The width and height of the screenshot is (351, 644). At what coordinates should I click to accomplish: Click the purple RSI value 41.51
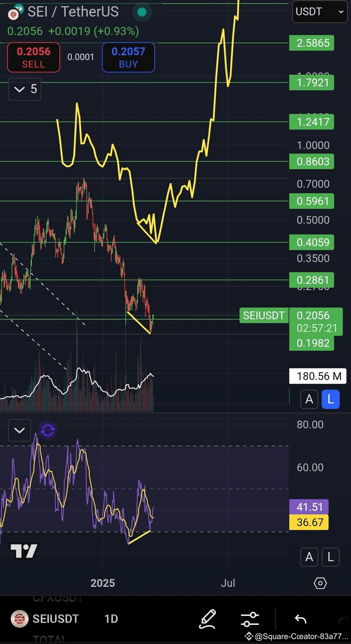(309, 507)
